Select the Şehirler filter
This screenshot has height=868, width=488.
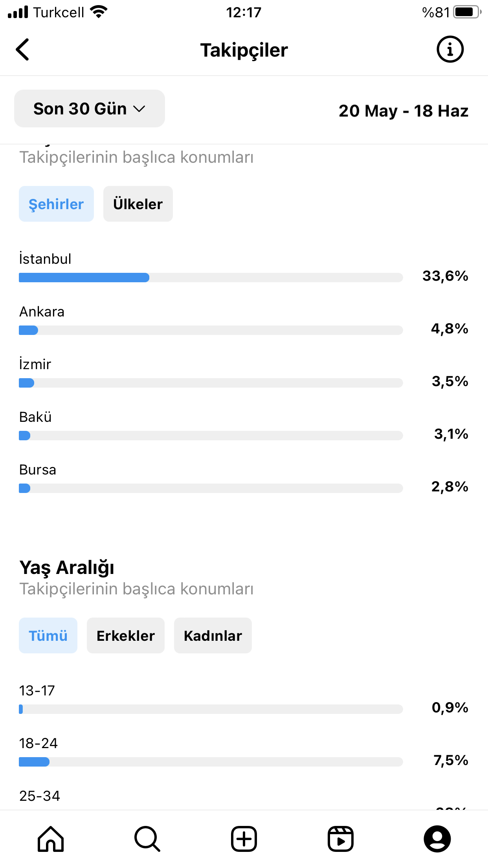tap(56, 204)
